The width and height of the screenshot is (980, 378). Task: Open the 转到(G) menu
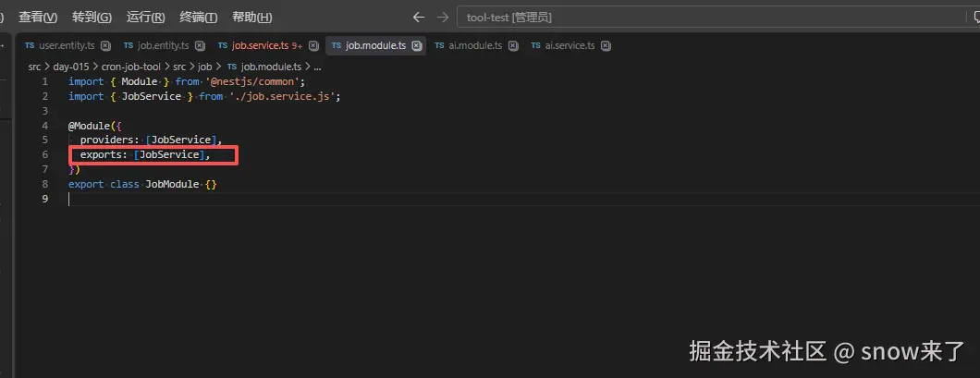tap(92, 18)
